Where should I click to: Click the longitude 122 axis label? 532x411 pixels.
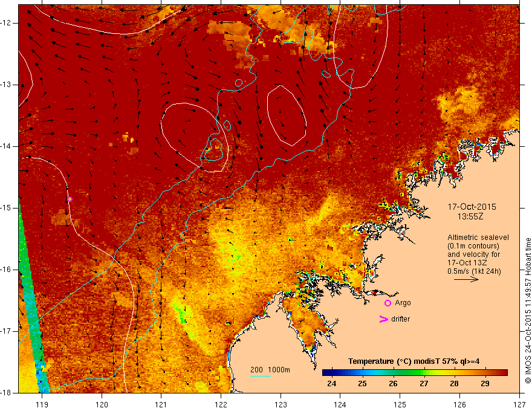tap(221, 404)
